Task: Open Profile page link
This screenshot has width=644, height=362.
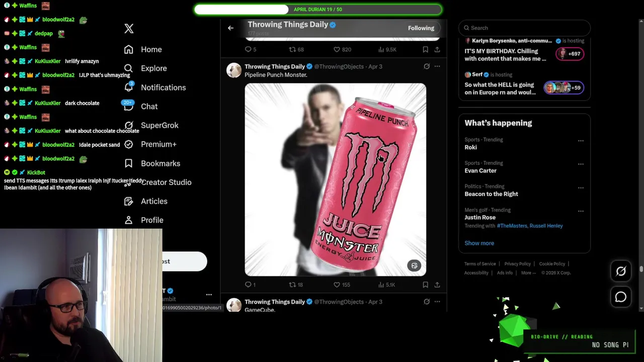Action: point(152,220)
